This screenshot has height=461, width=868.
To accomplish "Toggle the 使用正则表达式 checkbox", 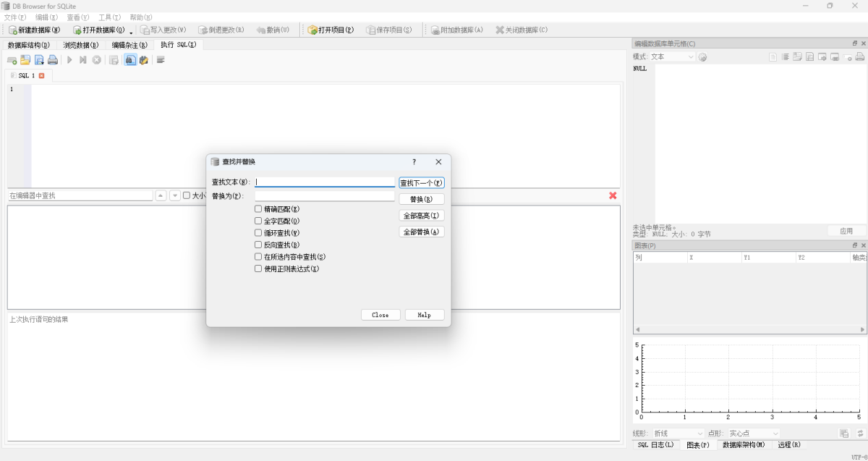I will tap(258, 268).
